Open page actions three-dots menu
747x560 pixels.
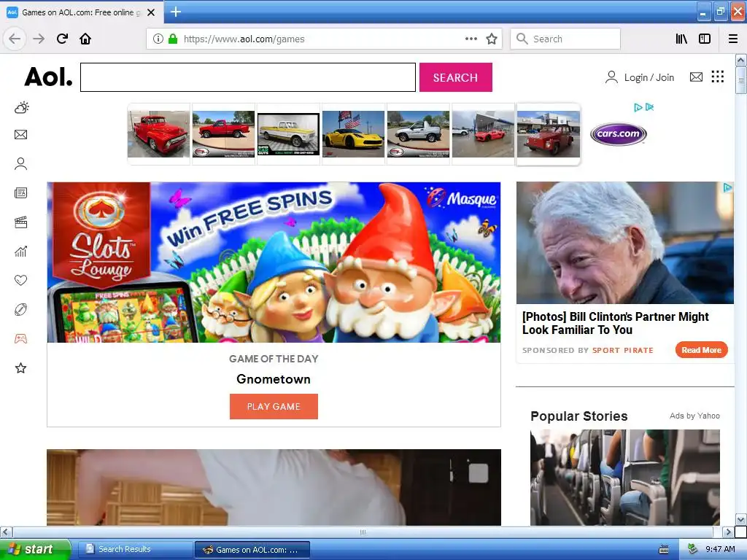471,39
